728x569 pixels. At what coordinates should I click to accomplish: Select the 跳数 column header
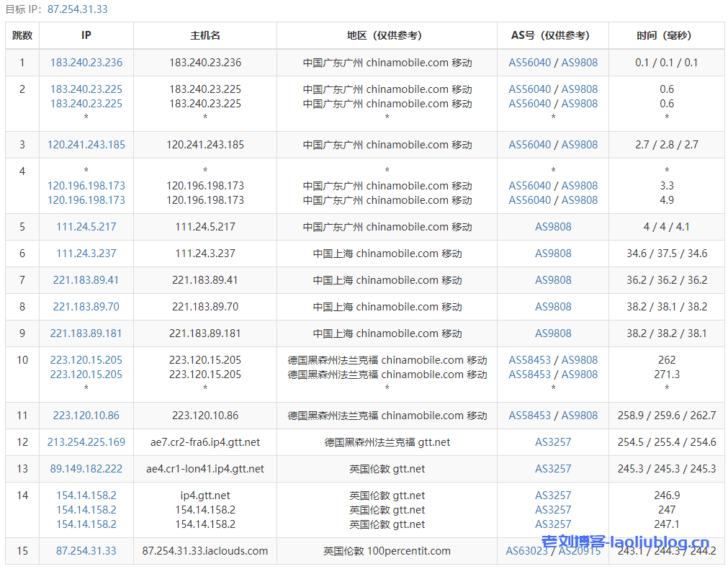point(22,35)
